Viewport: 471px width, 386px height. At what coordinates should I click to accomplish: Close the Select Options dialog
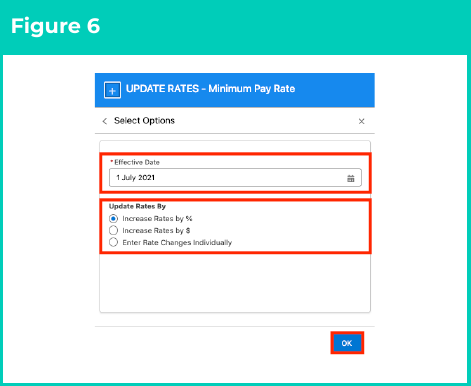tap(361, 121)
